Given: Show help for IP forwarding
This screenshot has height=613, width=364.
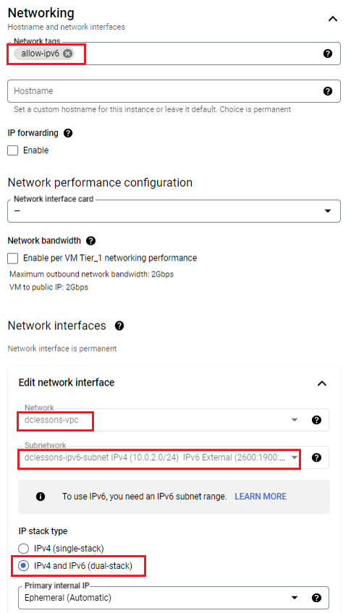Looking at the screenshot, I should tap(68, 133).
